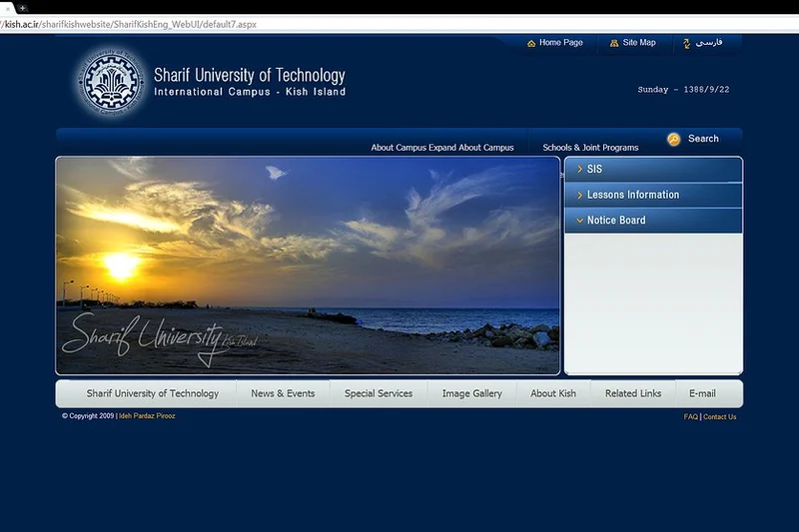Open the Image Gallery tab

[x=471, y=393]
